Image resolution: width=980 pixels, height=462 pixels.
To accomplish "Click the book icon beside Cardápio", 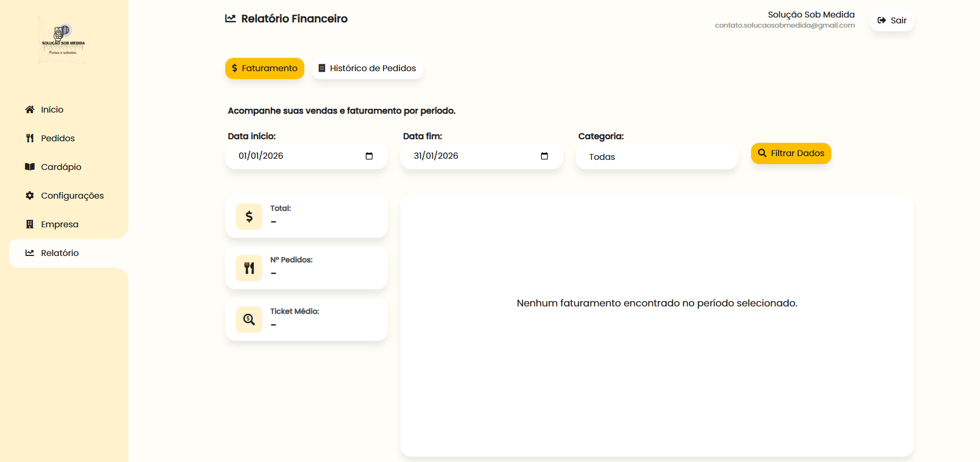I will [30, 167].
